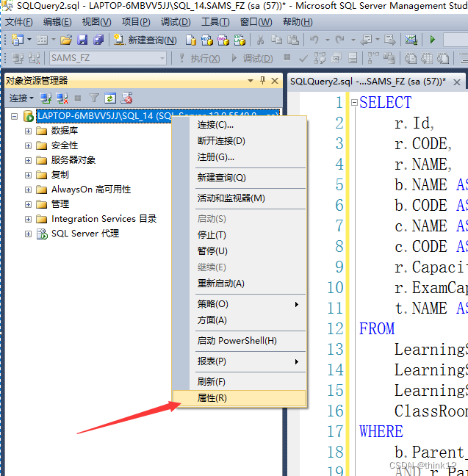
Task: Choose 重新启动(A) in context menu
Action: click(x=240, y=284)
